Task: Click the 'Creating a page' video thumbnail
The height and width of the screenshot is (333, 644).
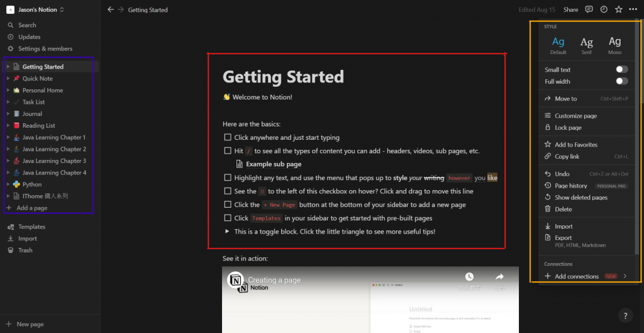Action: pyautogui.click(x=370, y=300)
